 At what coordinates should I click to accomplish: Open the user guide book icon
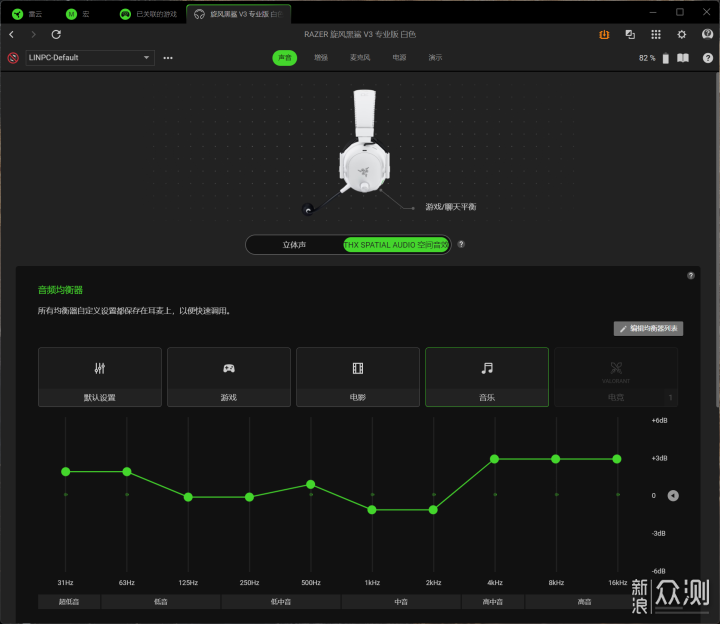point(683,58)
